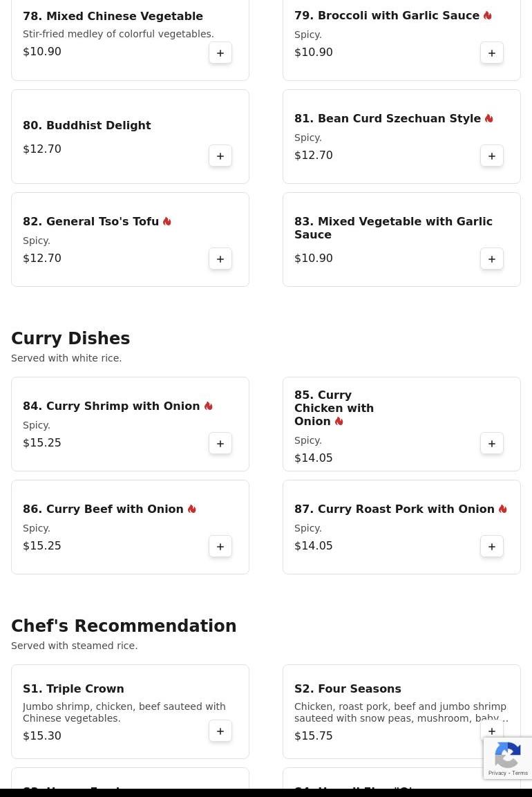Add Mixed Vegetable with Garlic Sauce
The height and width of the screenshot is (797, 532).
492,259
